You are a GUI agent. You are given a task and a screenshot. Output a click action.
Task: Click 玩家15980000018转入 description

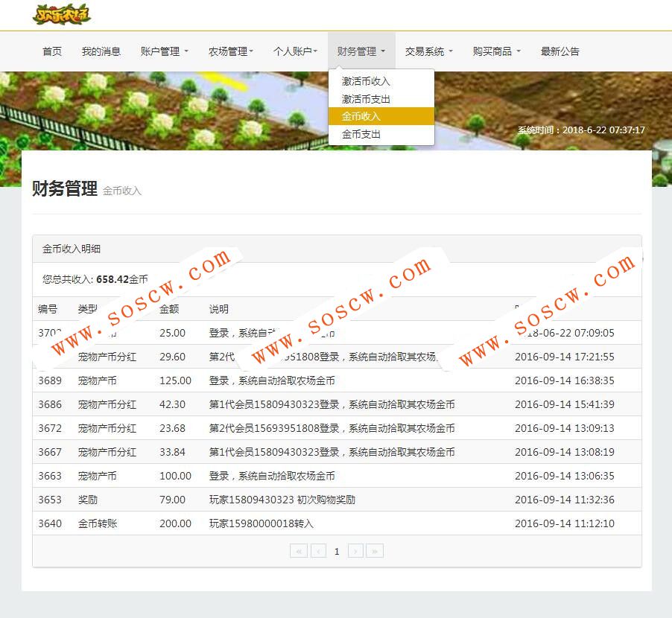(261, 523)
